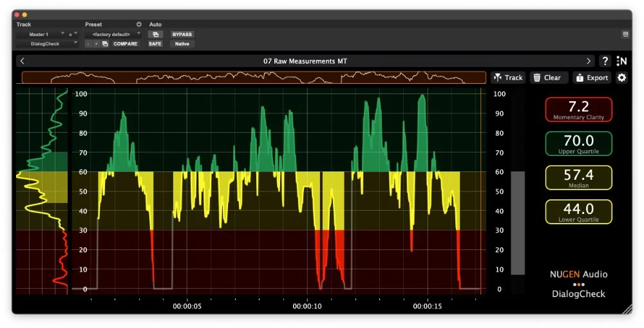Click the timeline marker at 00:00:15

tap(428, 306)
